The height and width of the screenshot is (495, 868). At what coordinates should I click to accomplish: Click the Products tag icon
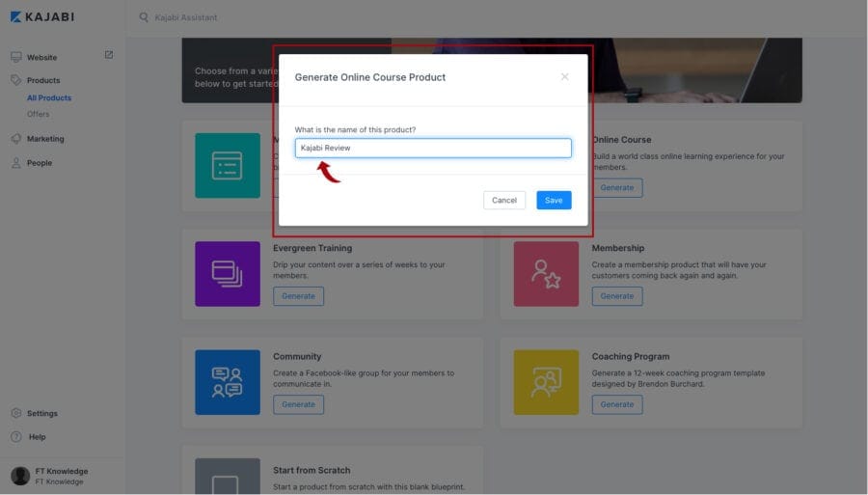pos(16,80)
